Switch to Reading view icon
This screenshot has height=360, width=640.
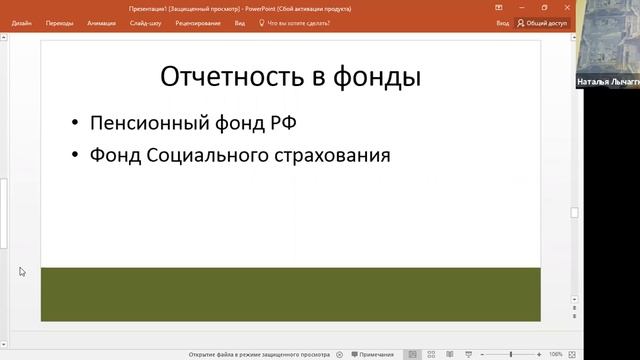click(x=450, y=355)
